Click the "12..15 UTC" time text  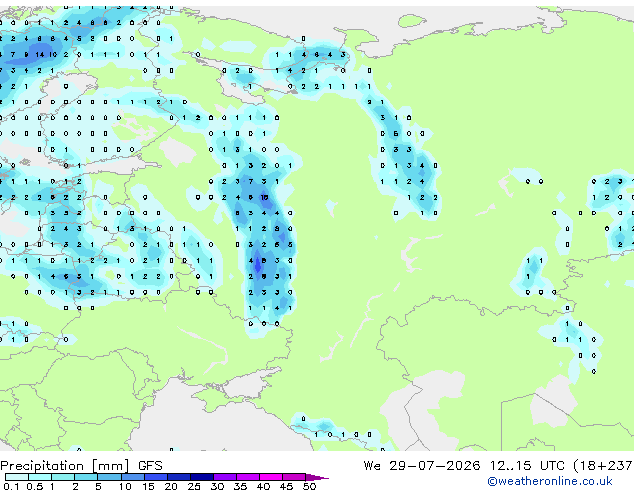[x=527, y=466]
